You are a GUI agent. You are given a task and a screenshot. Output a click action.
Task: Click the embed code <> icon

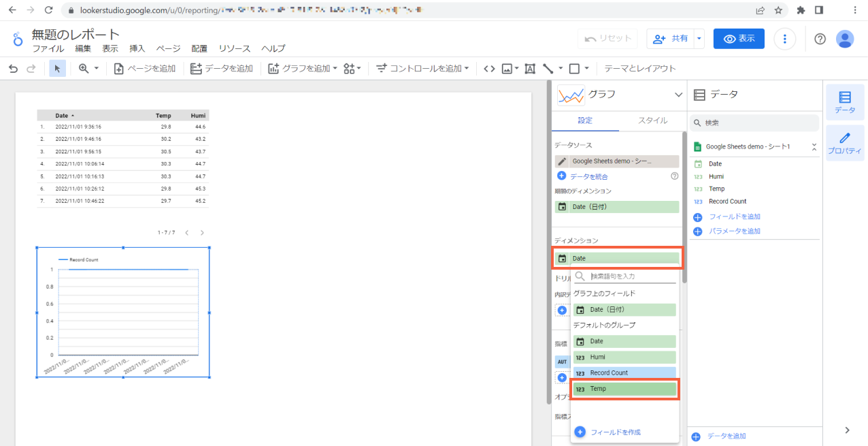[x=489, y=68]
